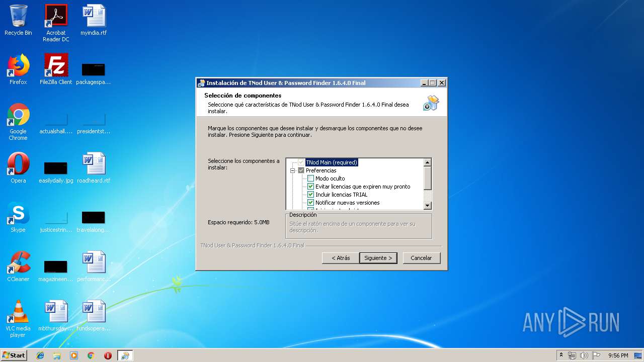Screen dimensions: 644x362
Task: Open the CCleaner desktop shortcut
Action: [18, 266]
